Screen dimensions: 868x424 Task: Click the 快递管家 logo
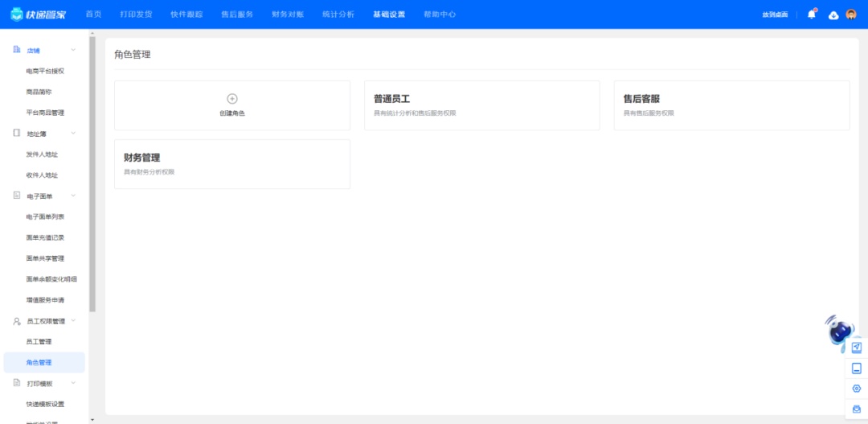[x=39, y=14]
